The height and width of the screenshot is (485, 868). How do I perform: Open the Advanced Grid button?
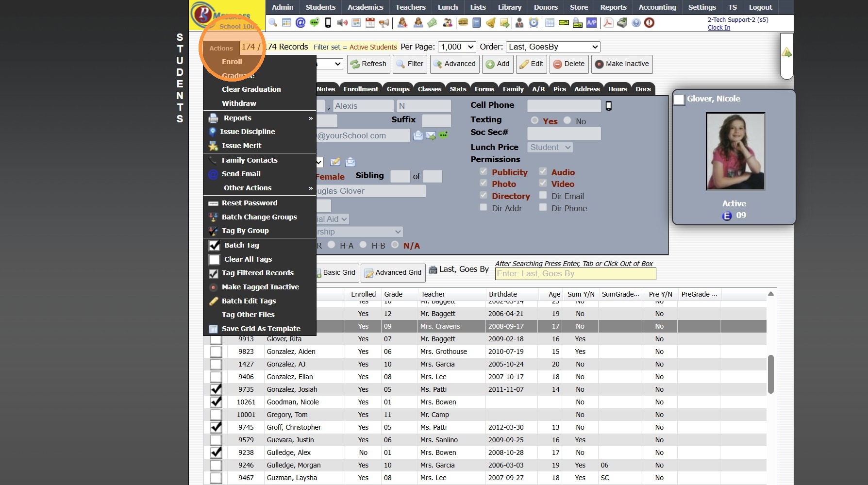point(393,273)
